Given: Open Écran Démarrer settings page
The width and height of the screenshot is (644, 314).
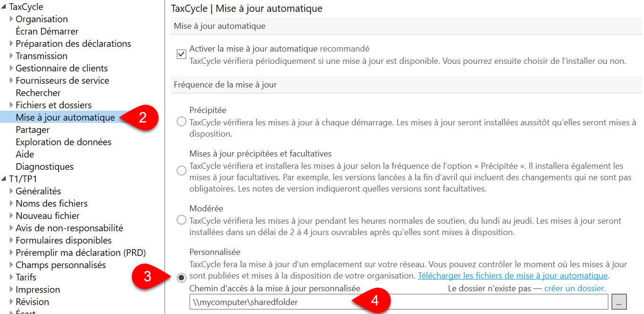Looking at the screenshot, I should 47,31.
